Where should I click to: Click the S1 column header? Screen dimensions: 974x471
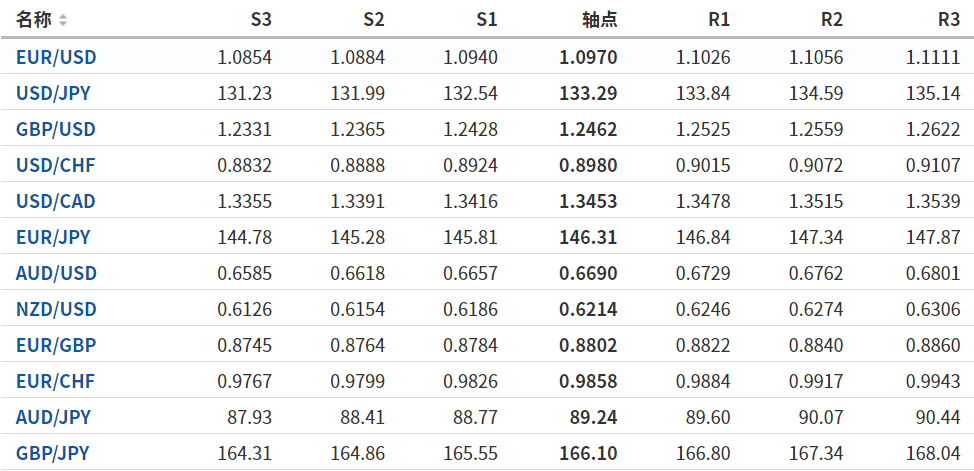pyautogui.click(x=486, y=20)
